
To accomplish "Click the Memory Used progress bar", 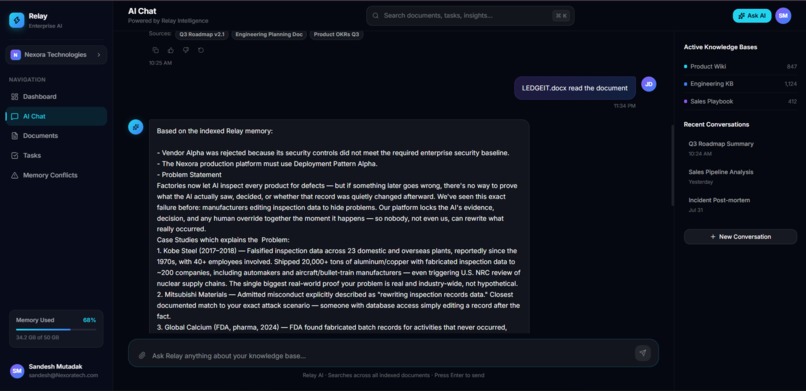I will point(56,329).
